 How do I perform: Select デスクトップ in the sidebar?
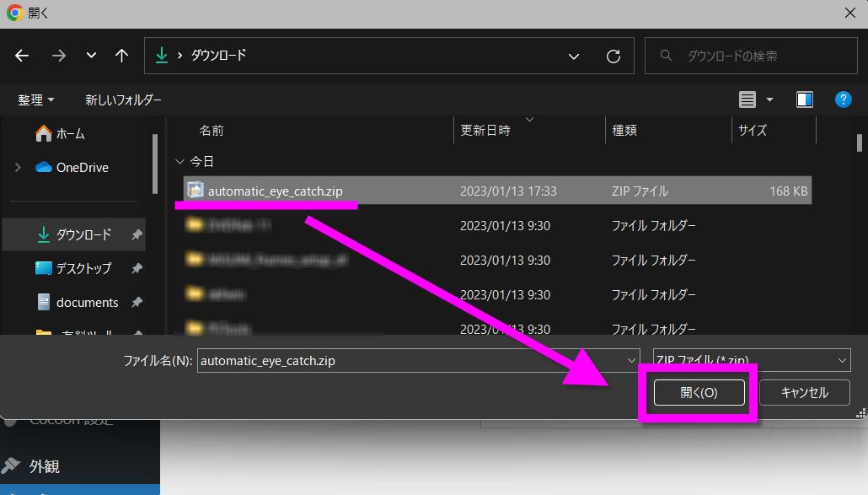click(83, 268)
